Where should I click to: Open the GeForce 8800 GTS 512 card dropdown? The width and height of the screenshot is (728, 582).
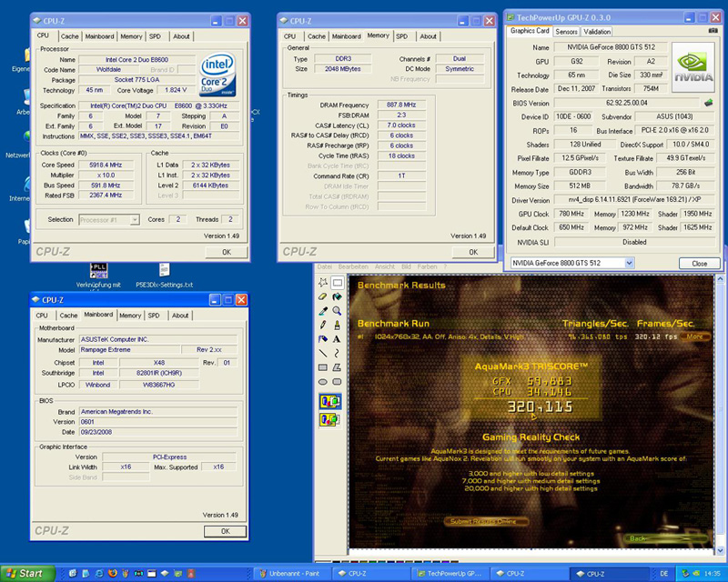click(629, 263)
